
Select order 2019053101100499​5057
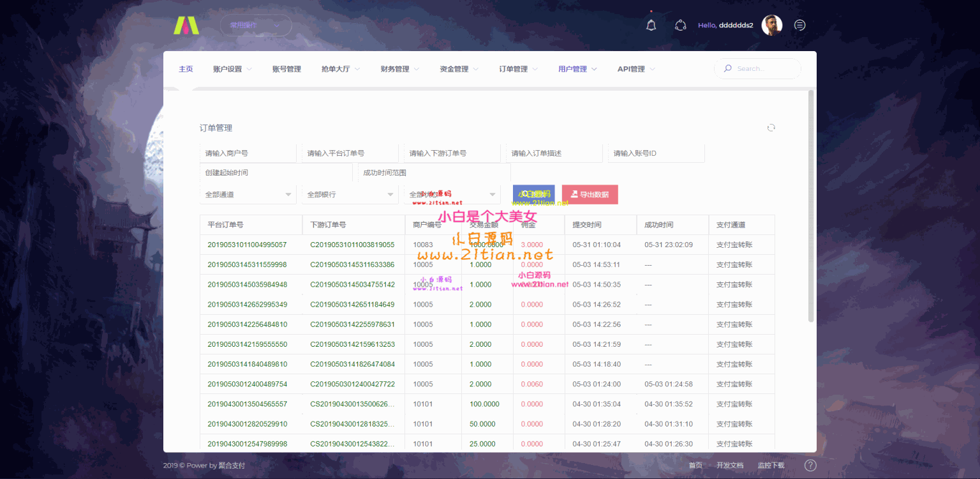[x=247, y=245]
